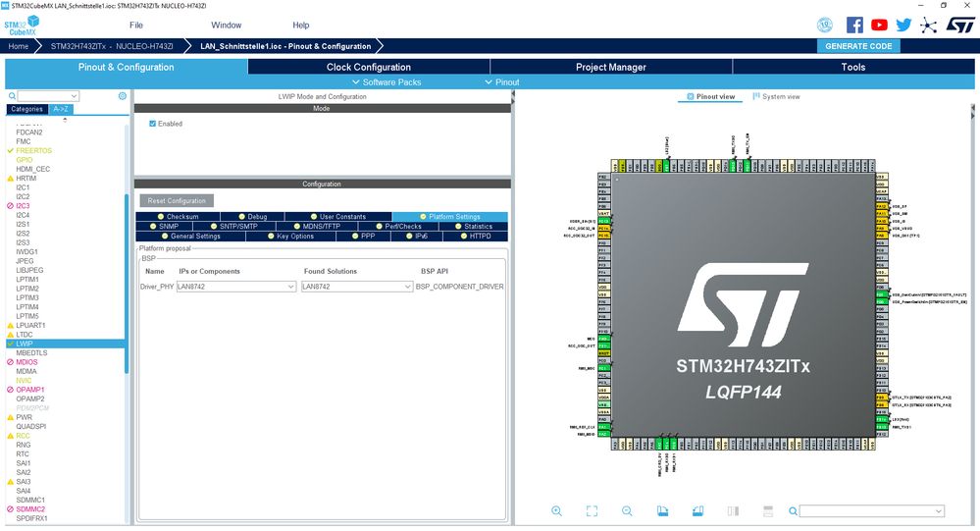Click pin search magnifier icon
This screenshot has width=980, height=531.
pyautogui.click(x=793, y=511)
